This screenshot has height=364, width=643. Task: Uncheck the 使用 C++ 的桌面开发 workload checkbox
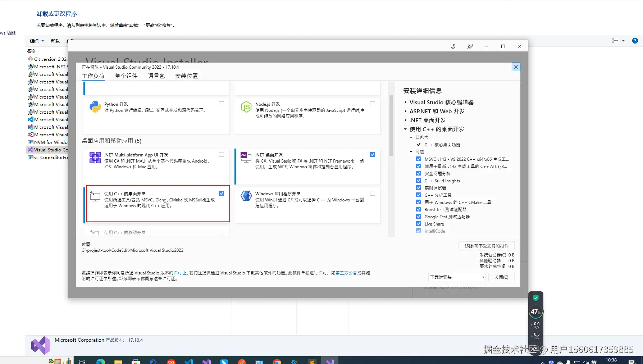[x=222, y=194]
